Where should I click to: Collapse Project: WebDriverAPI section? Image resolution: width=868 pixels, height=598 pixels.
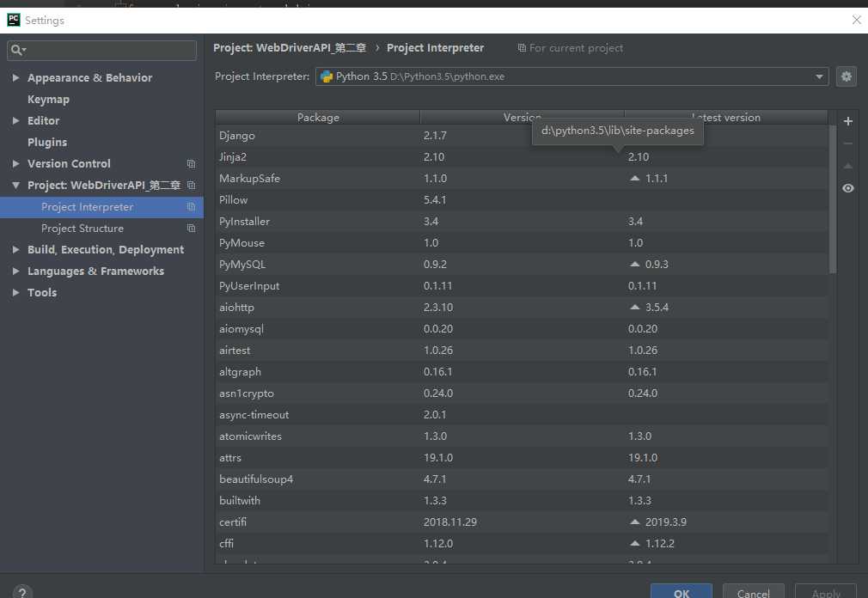(15, 185)
